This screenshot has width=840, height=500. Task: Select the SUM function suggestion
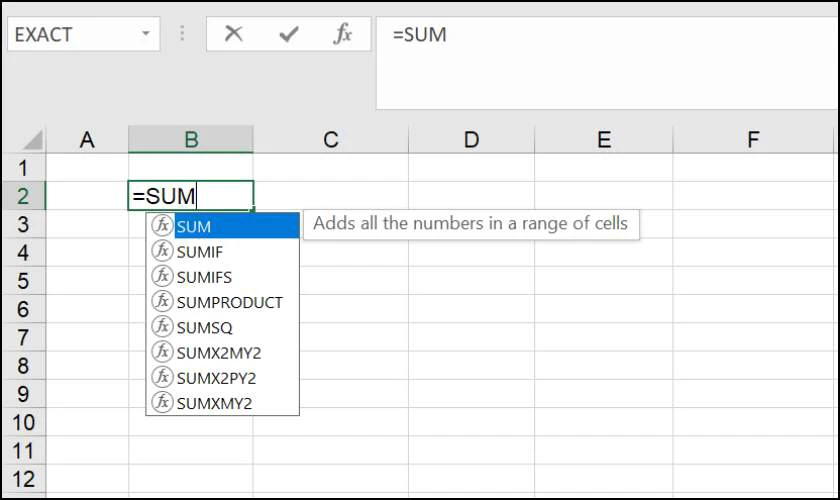223,226
